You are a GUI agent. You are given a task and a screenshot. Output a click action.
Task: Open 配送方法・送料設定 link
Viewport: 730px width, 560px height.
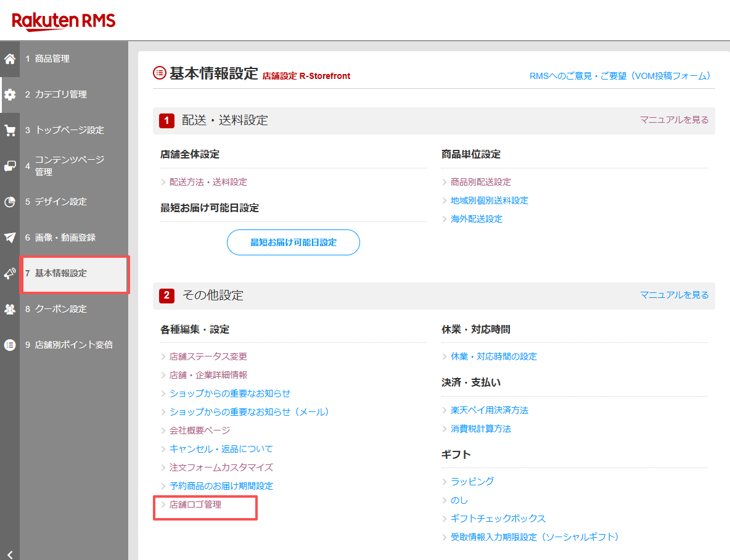[208, 182]
